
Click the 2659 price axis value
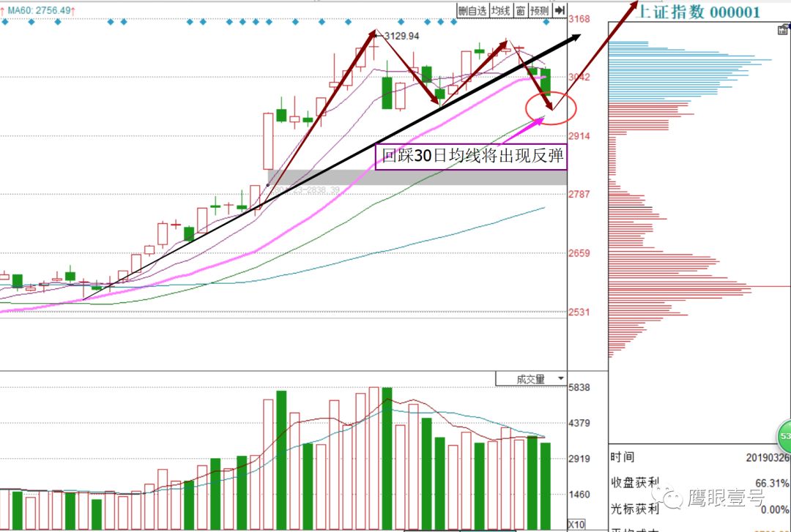click(x=579, y=253)
